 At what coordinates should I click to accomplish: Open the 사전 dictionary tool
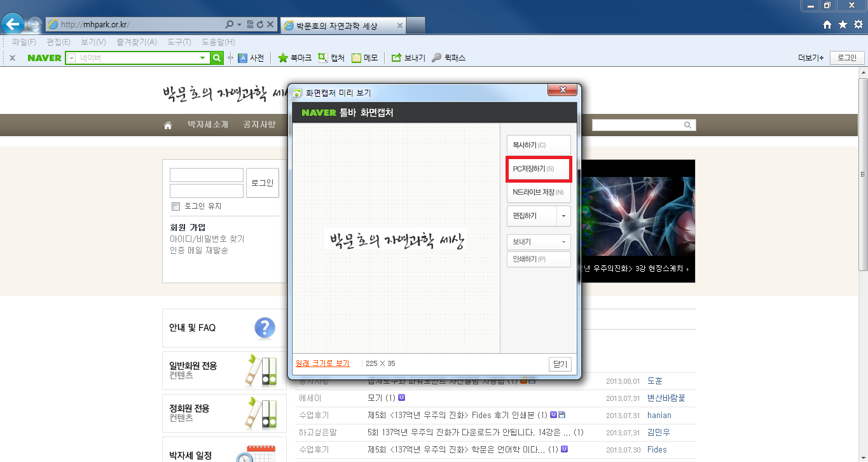pyautogui.click(x=242, y=58)
